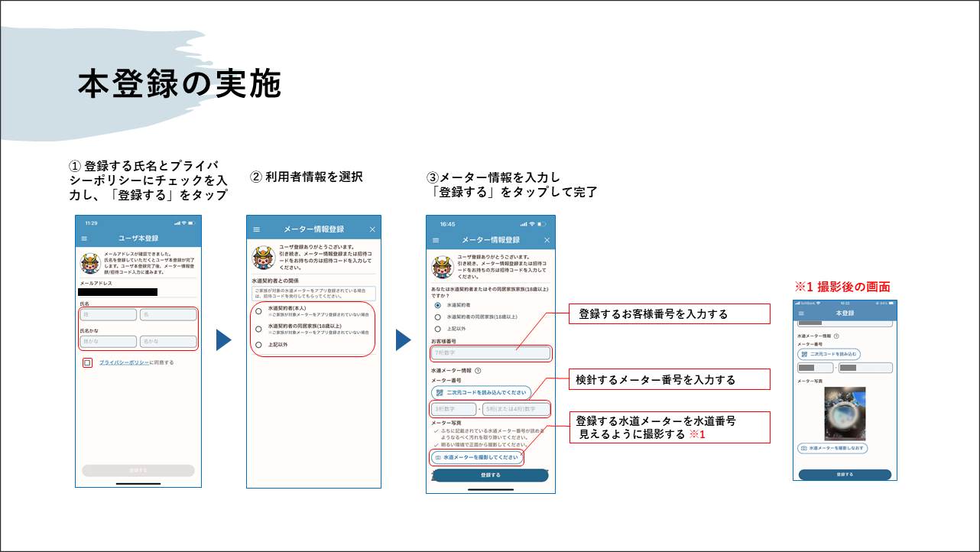
Task: Tap the camera icon 水道メーターを撮影しなおす
Action: [803, 446]
